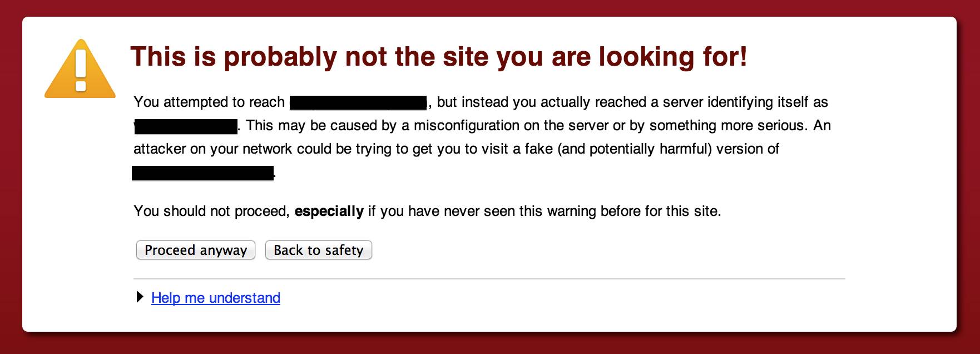
Task: Click the first redacted site name bar
Action: [358, 102]
